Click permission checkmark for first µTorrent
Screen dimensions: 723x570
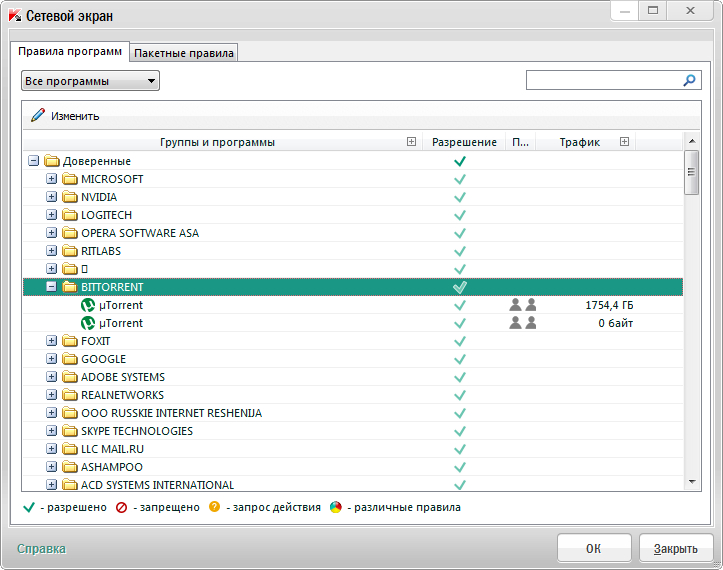pyautogui.click(x=460, y=305)
